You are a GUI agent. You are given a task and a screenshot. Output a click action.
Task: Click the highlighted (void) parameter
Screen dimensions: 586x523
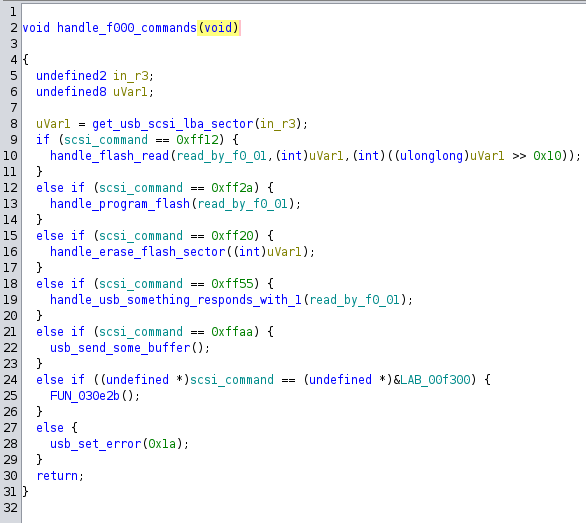(x=218, y=28)
